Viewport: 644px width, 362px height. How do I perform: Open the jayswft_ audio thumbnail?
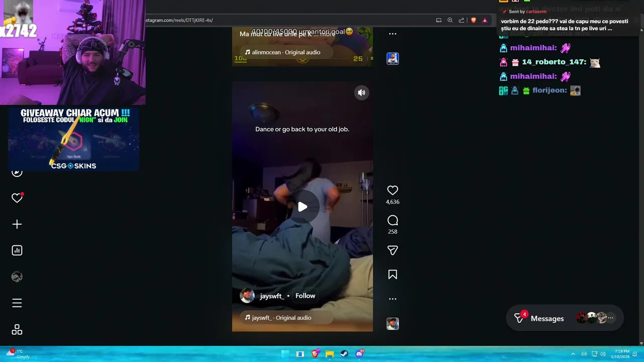(392, 324)
